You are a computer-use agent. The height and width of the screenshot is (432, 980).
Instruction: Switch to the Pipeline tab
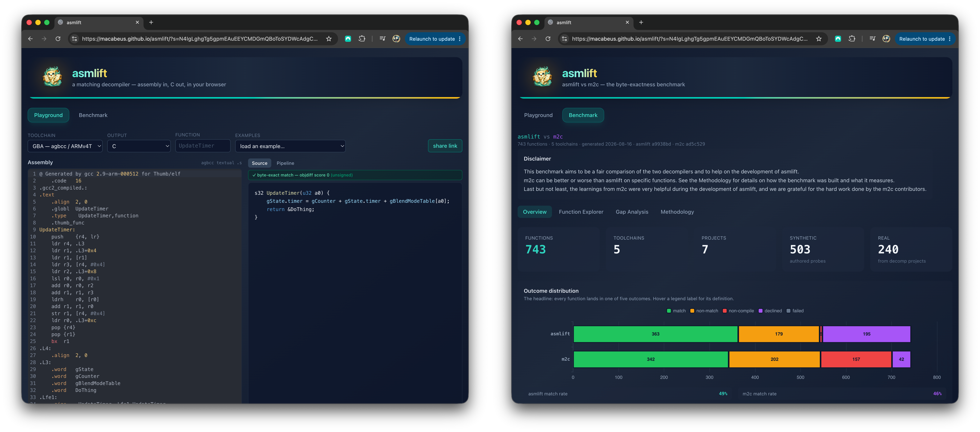click(285, 163)
